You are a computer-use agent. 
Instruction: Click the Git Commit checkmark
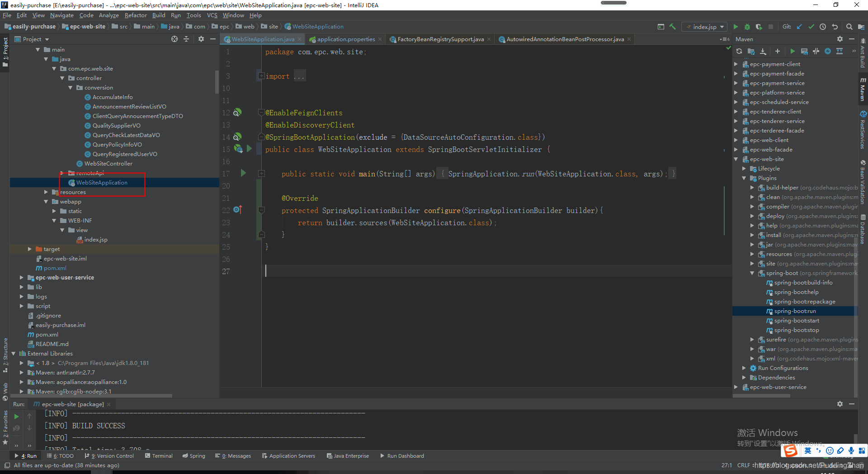(x=811, y=27)
